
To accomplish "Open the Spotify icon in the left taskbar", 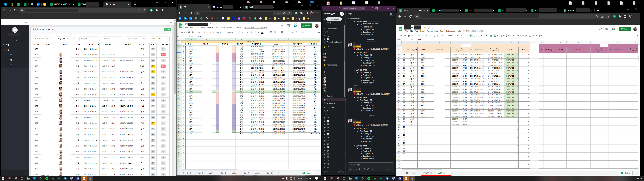I will coord(47,178).
